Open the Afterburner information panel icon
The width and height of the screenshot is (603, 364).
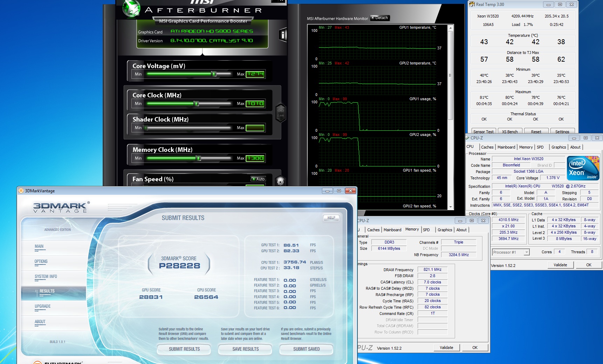pyautogui.click(x=283, y=34)
